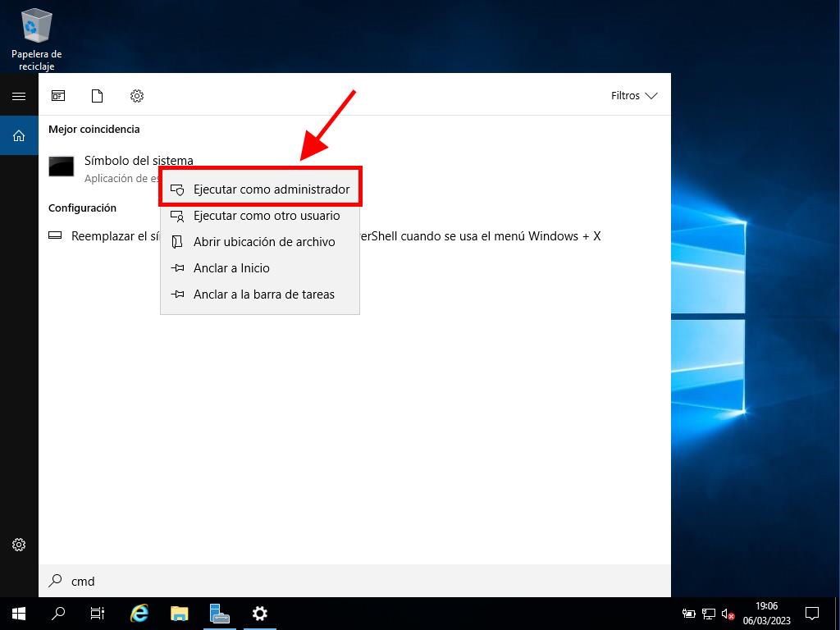Select the Documents filter icon
This screenshot has width=840, height=630.
(98, 96)
